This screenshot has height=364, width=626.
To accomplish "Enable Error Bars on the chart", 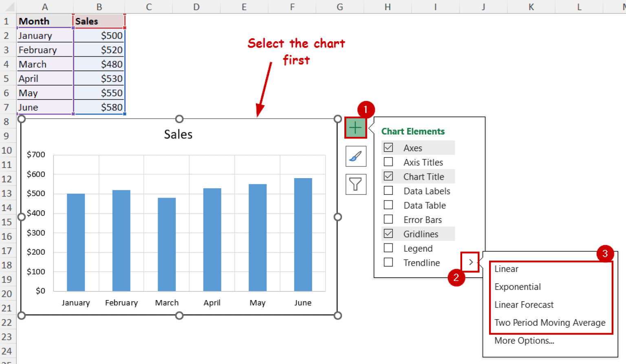I will click(388, 219).
